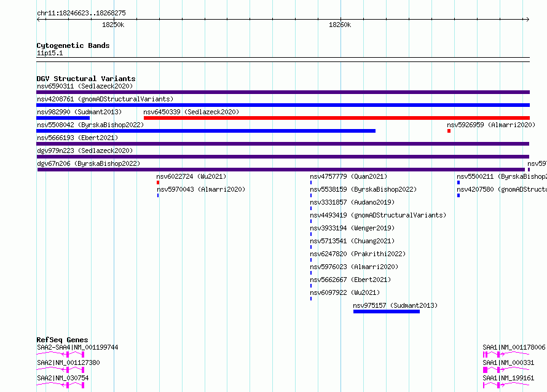Open the Cytogenetic Bands track heading
The width and height of the screenshot is (547, 392).
coord(73,45)
